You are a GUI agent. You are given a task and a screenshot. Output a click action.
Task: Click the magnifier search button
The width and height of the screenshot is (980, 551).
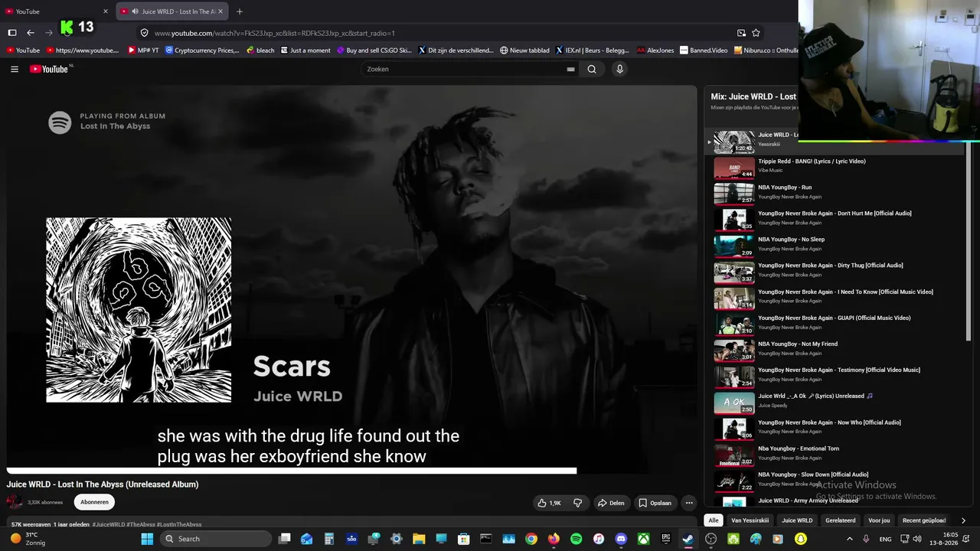(x=592, y=69)
